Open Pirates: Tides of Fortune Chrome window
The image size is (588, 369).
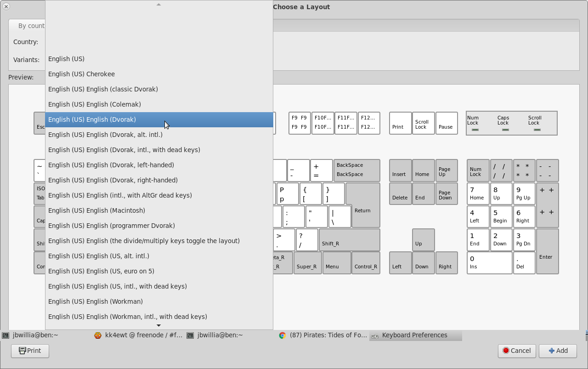[x=323, y=335]
